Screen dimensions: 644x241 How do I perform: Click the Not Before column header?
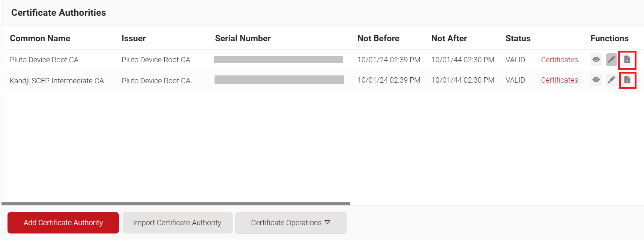pos(378,38)
